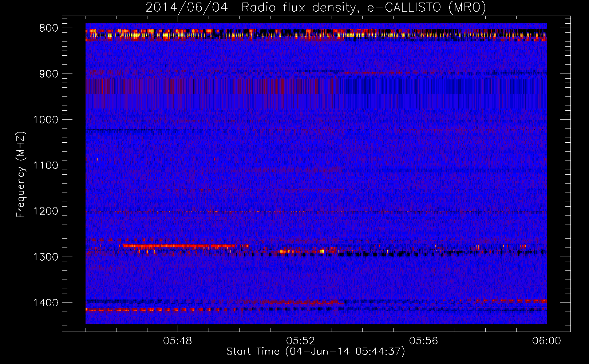589x364 pixels.
Task: Click the bright red emission streak near 1280 MHz
Action: click(179, 246)
